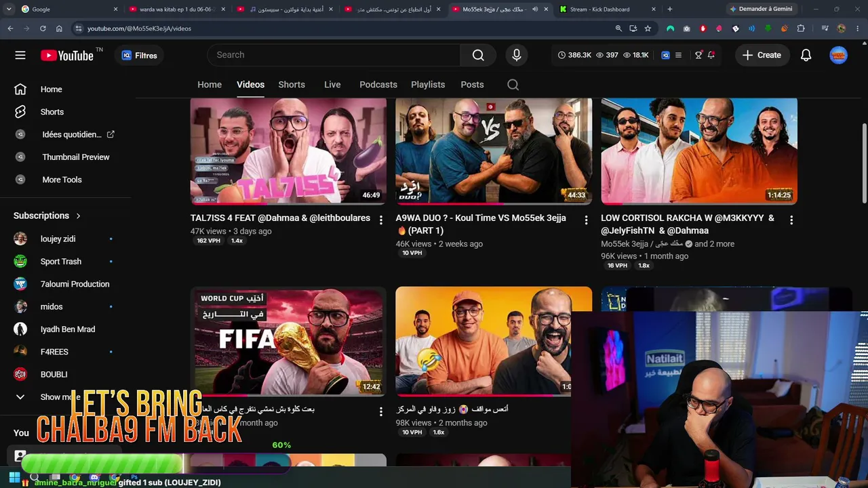
Task: Open the Chrome three-dot menu
Action: point(858,28)
